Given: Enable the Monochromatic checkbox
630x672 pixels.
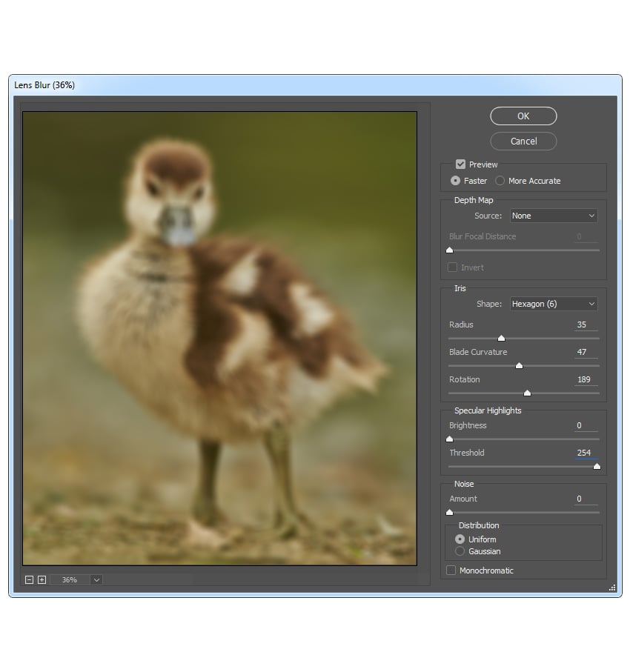Looking at the screenshot, I should tap(451, 570).
